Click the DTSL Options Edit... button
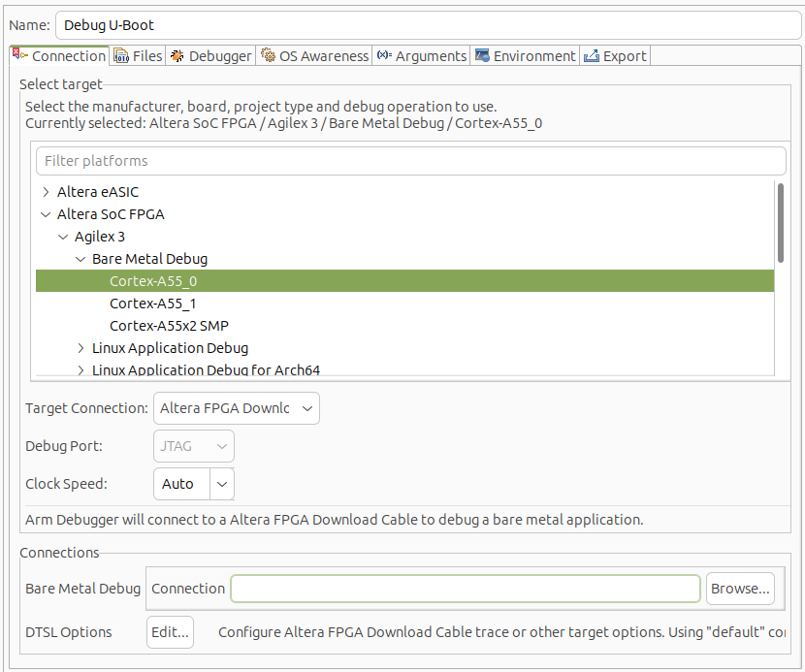 tap(170, 632)
